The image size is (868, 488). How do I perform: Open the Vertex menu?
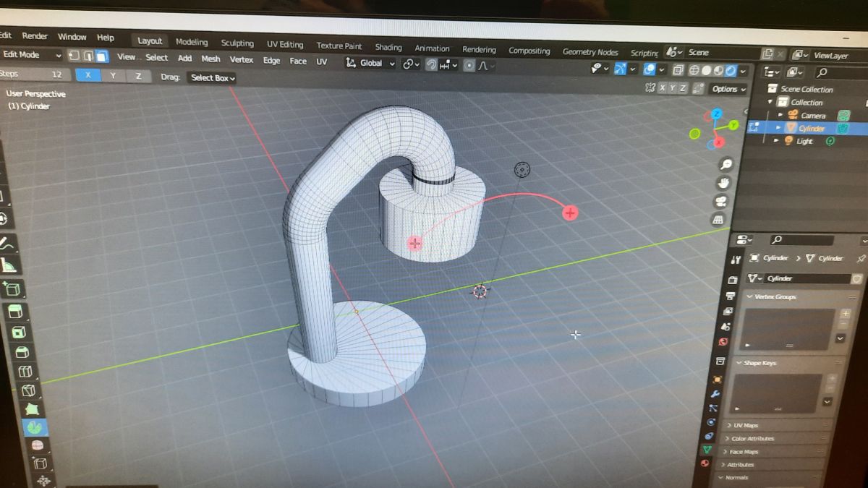[242, 60]
